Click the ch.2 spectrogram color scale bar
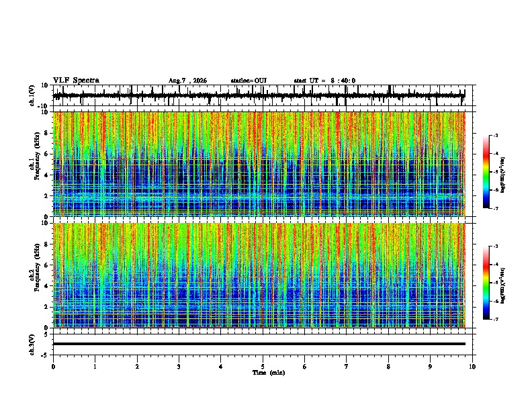 click(486, 283)
